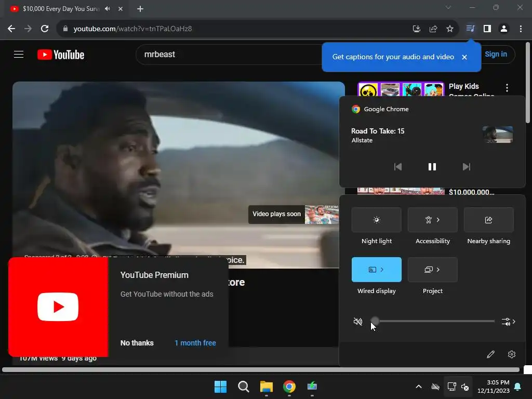
Task: Open a new Chrome tab
Action: [140, 9]
